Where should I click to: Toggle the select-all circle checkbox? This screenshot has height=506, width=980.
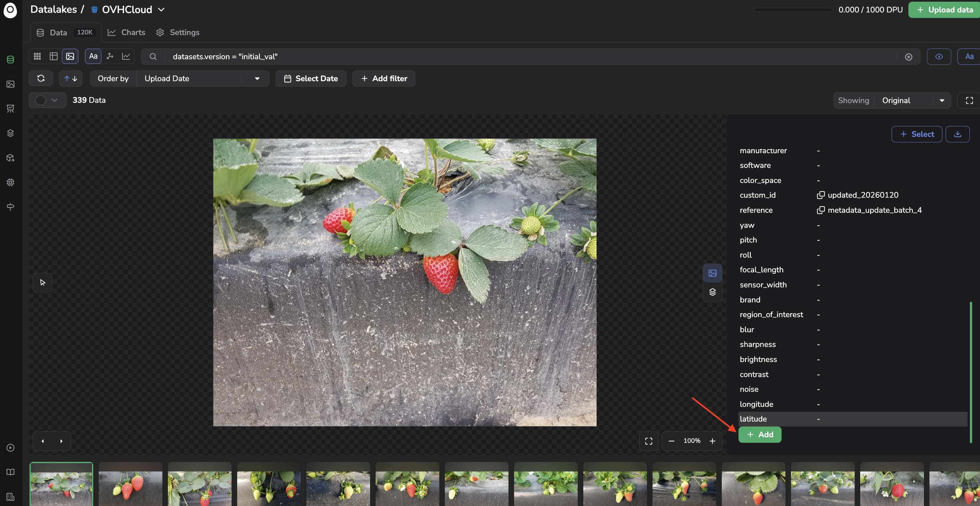(41, 100)
